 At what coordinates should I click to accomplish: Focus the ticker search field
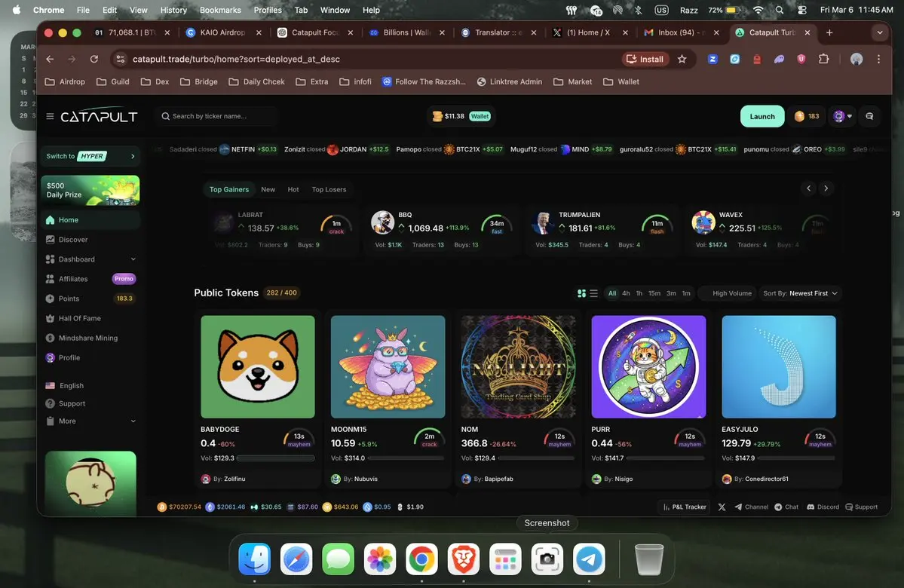[216, 116]
